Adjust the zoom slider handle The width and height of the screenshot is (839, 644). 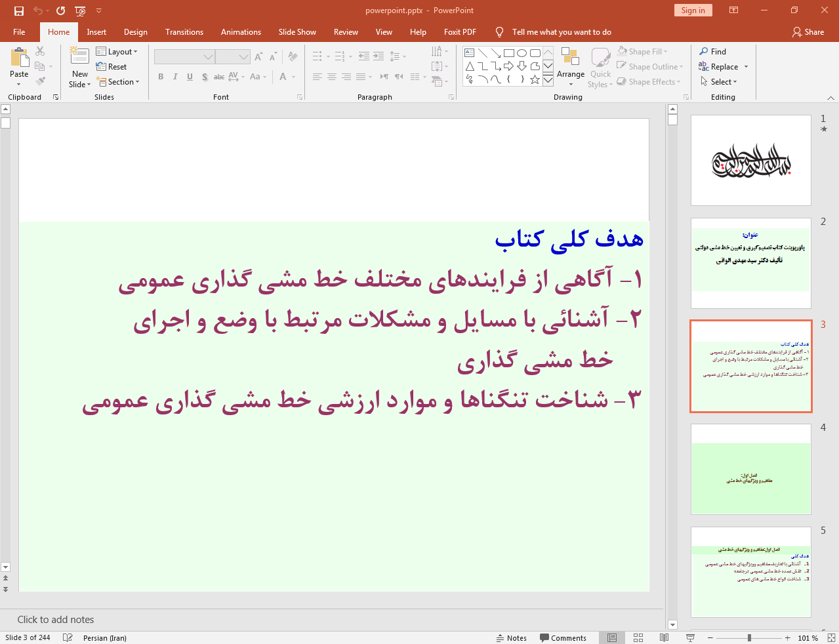click(x=749, y=637)
